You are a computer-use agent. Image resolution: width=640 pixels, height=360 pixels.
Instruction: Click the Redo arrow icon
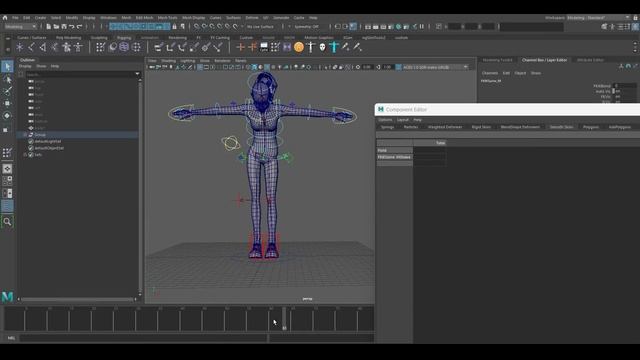click(80, 27)
